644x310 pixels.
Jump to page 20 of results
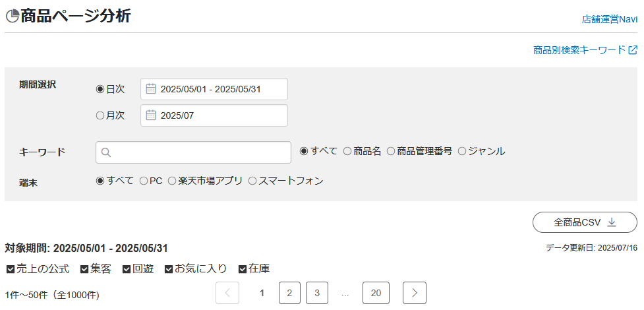point(376,293)
